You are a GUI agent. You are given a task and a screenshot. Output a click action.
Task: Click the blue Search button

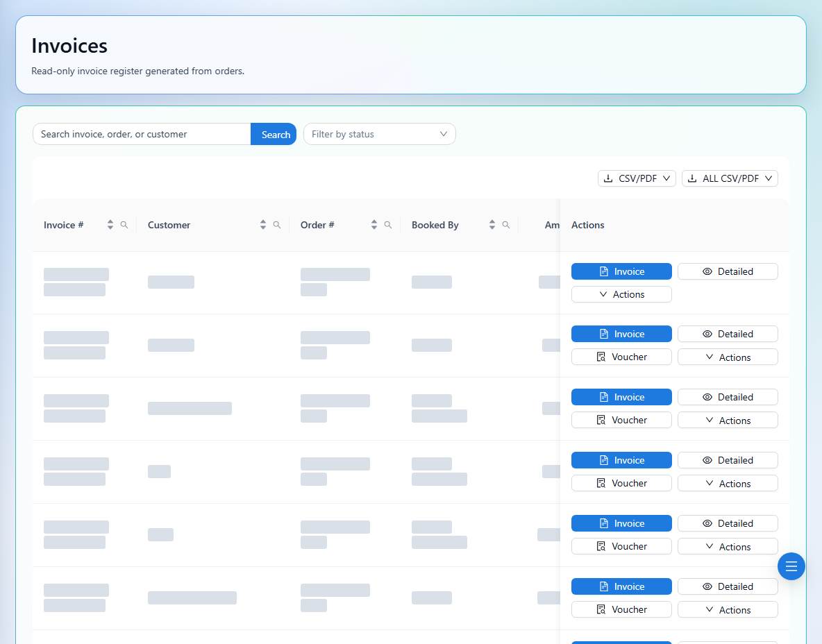pos(273,134)
